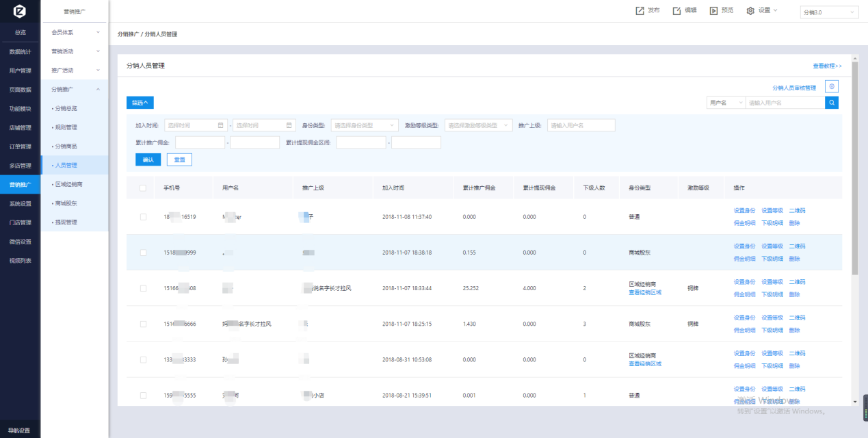Check the row joined 2018-11-08 11:37:40
Image resolution: width=868 pixels, height=438 pixels.
[x=143, y=217]
